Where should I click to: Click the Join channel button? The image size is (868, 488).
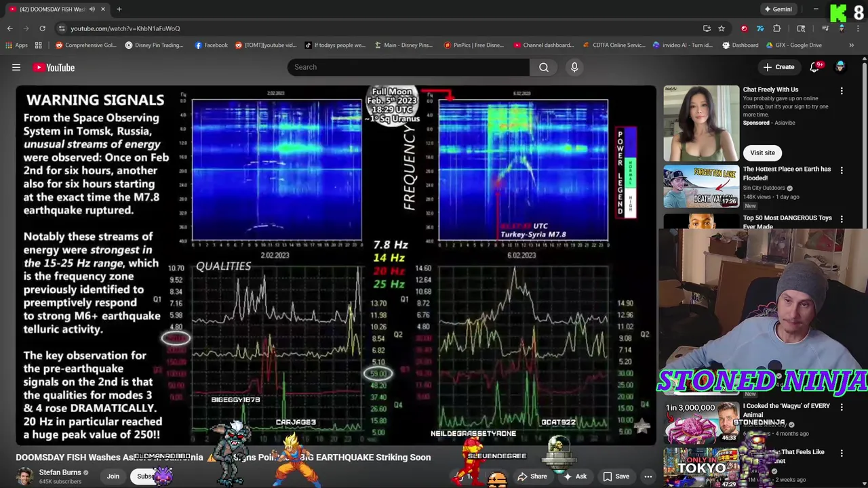pos(113,476)
